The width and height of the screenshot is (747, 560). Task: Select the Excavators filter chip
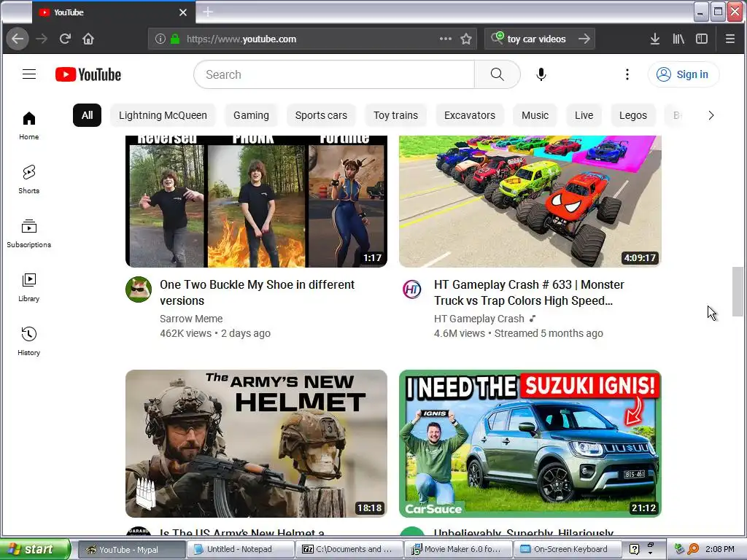click(x=469, y=115)
